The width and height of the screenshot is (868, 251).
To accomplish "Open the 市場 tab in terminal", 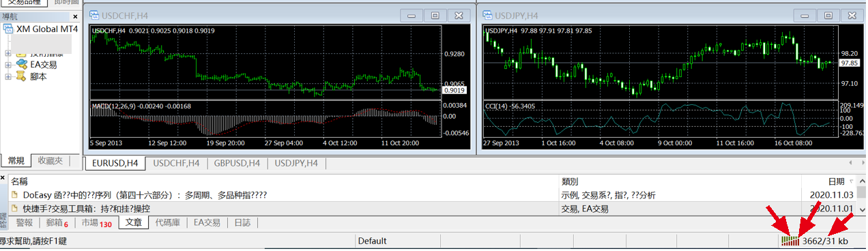I will point(96,222).
